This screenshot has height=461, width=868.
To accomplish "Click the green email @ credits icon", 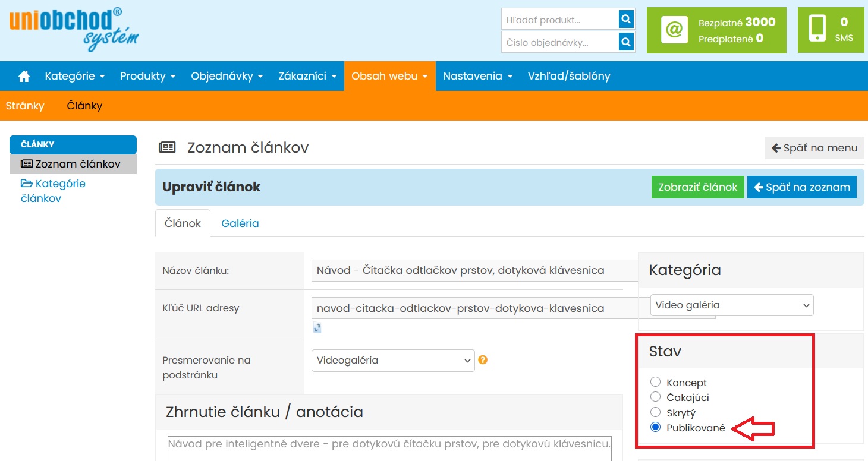I will tap(674, 30).
